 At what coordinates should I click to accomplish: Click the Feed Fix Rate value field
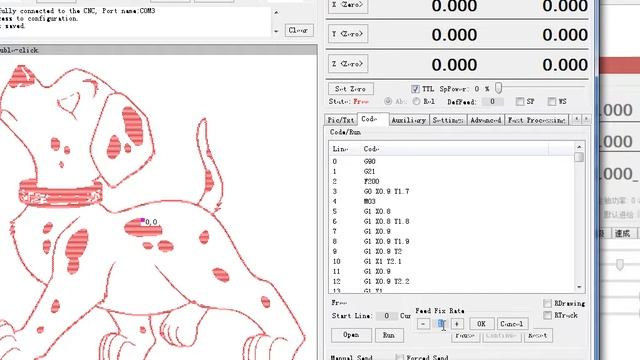(x=440, y=324)
